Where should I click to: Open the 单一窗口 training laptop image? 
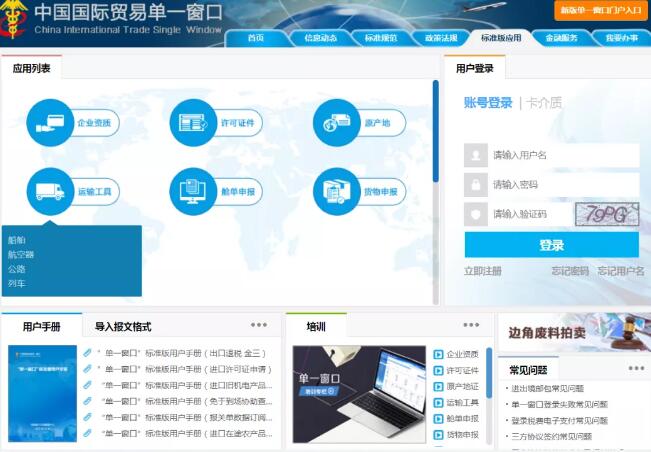tap(359, 394)
